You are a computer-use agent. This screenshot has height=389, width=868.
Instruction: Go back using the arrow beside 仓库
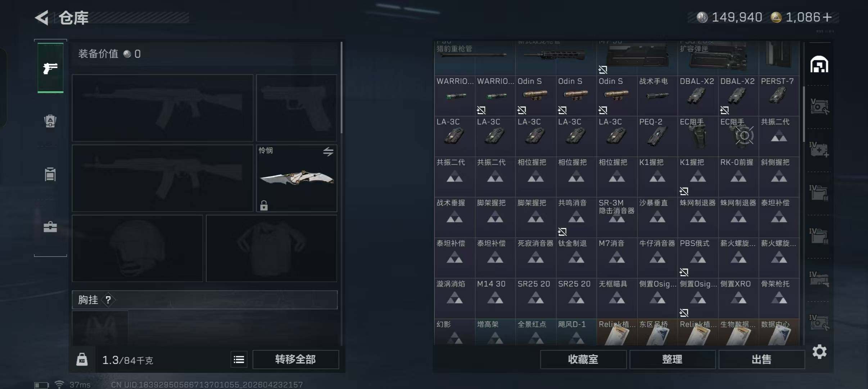point(42,18)
